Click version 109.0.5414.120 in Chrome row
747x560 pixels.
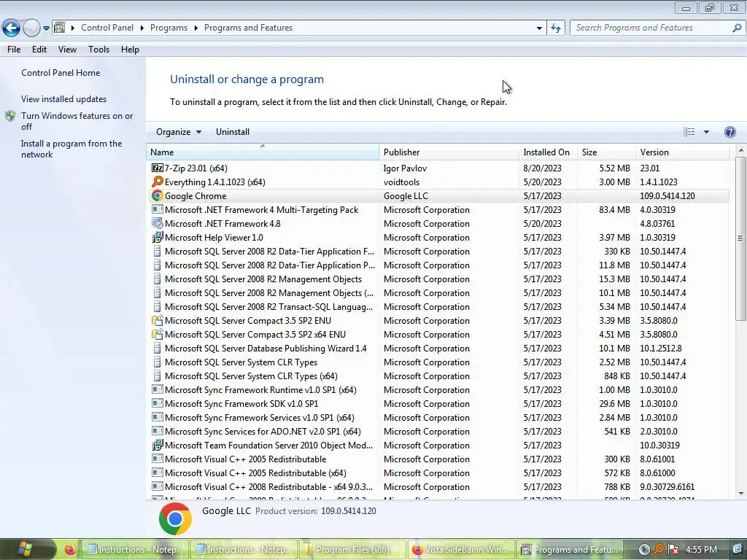(667, 195)
